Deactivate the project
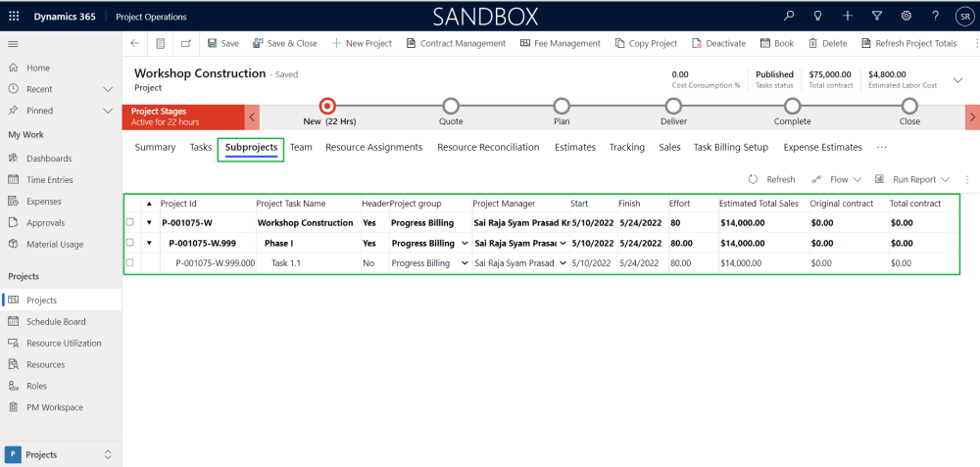The height and width of the screenshot is (467, 980). [718, 44]
